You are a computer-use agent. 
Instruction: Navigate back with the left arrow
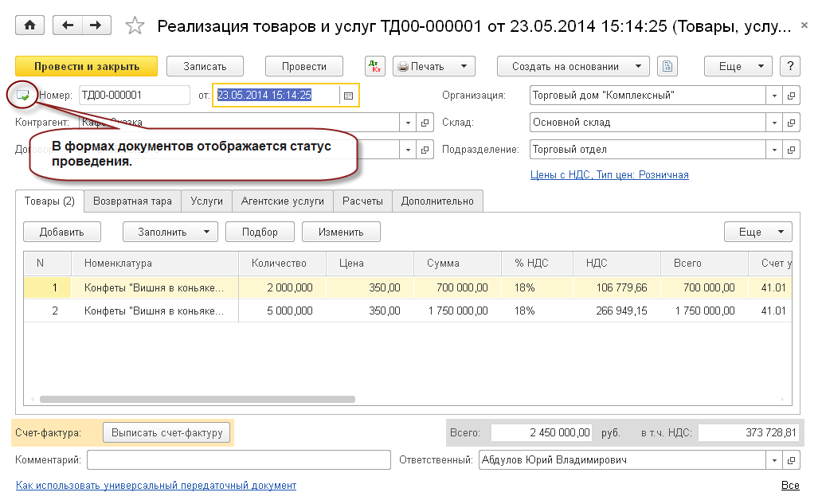[x=68, y=25]
